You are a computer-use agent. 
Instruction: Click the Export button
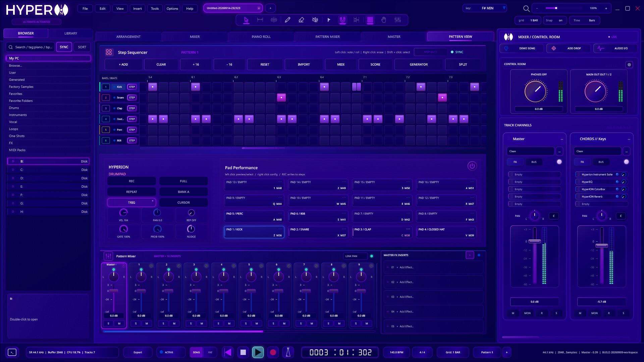[138, 352]
